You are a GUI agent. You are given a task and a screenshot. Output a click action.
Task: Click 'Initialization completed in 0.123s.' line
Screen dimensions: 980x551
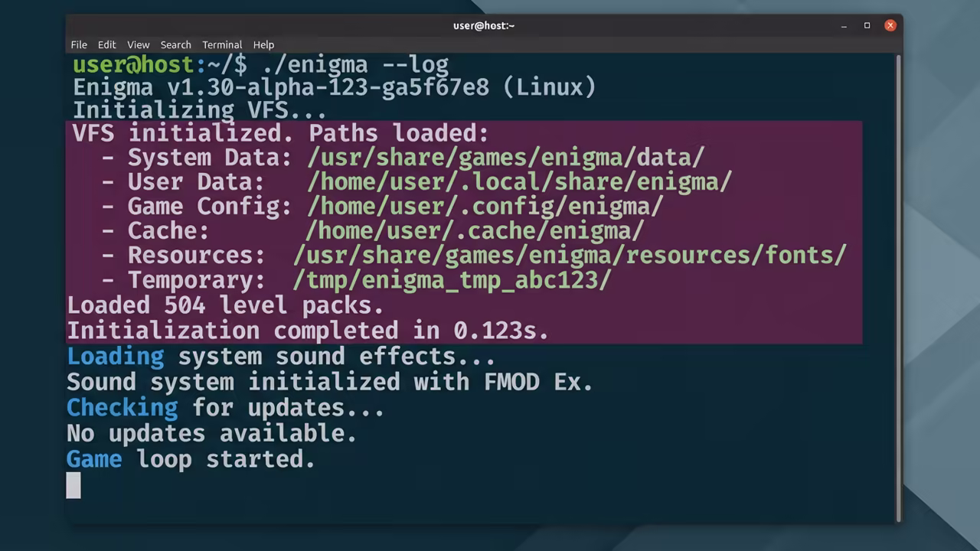(x=308, y=331)
